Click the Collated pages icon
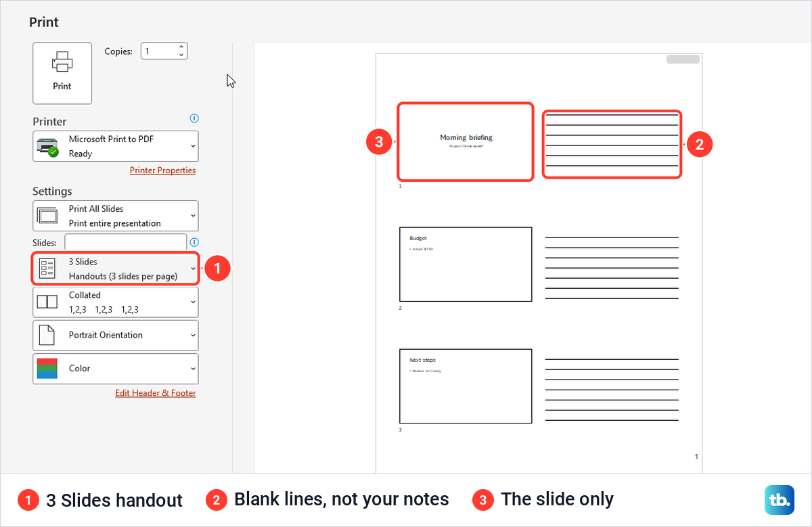 [47, 302]
